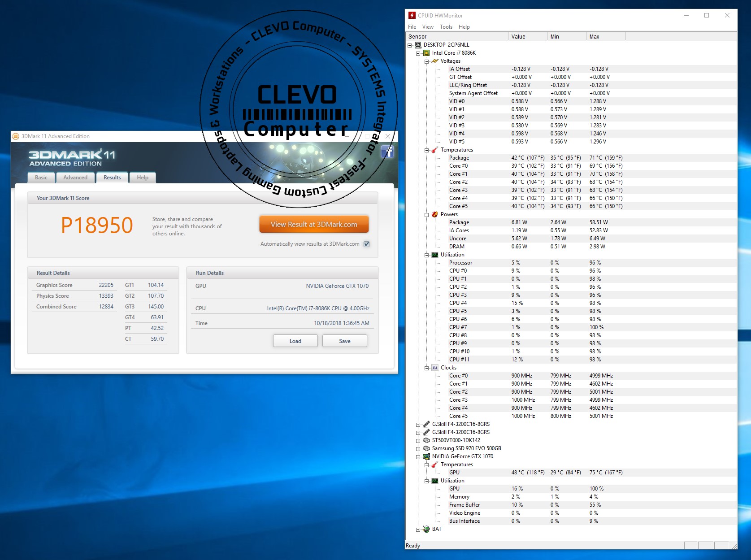The image size is (751, 560).
Task: Open the Tools menu in HWMonitor
Action: point(446,27)
